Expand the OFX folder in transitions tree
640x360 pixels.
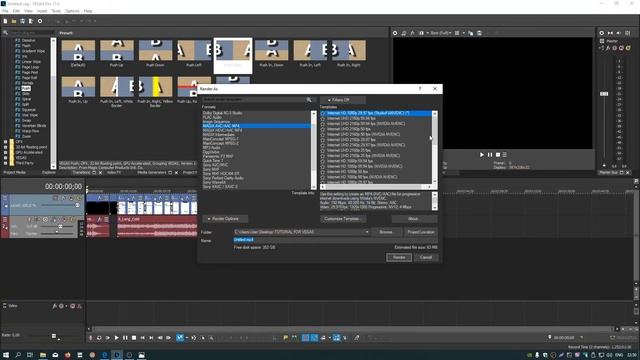point(5,142)
